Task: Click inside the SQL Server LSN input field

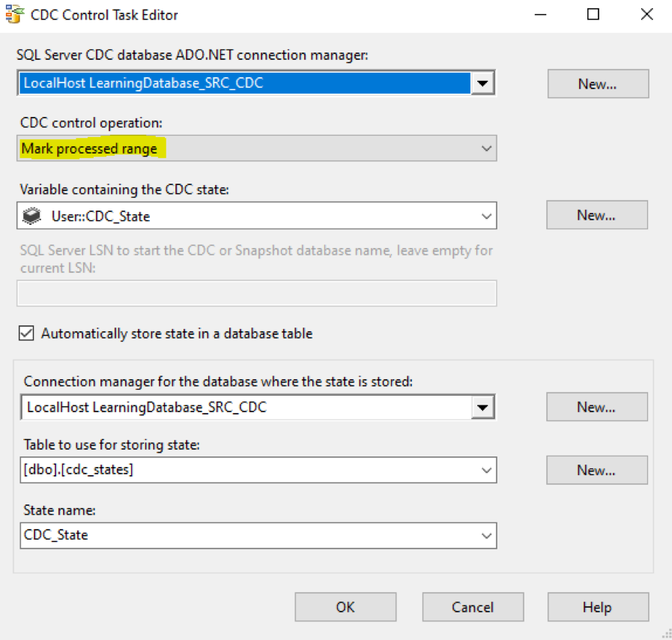Action: [x=255, y=292]
